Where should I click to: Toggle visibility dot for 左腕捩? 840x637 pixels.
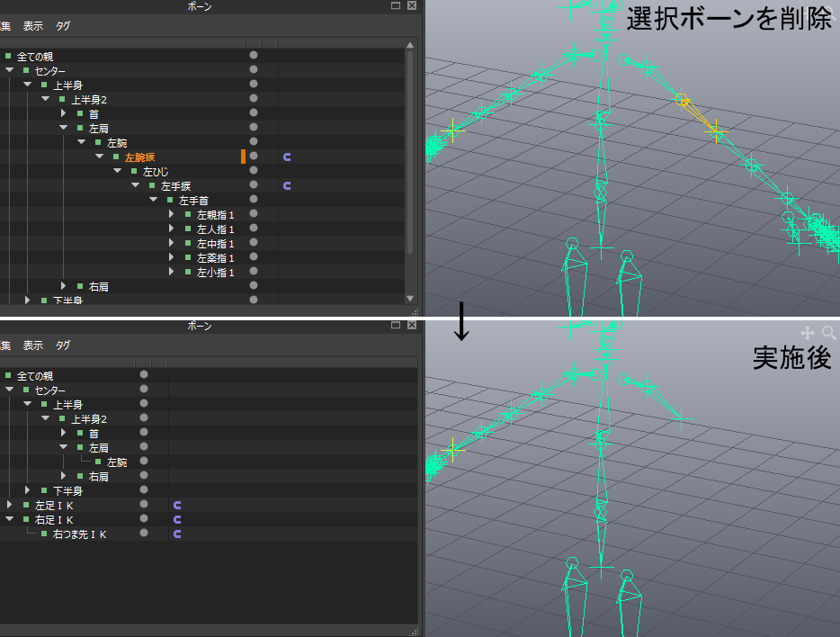[x=254, y=156]
